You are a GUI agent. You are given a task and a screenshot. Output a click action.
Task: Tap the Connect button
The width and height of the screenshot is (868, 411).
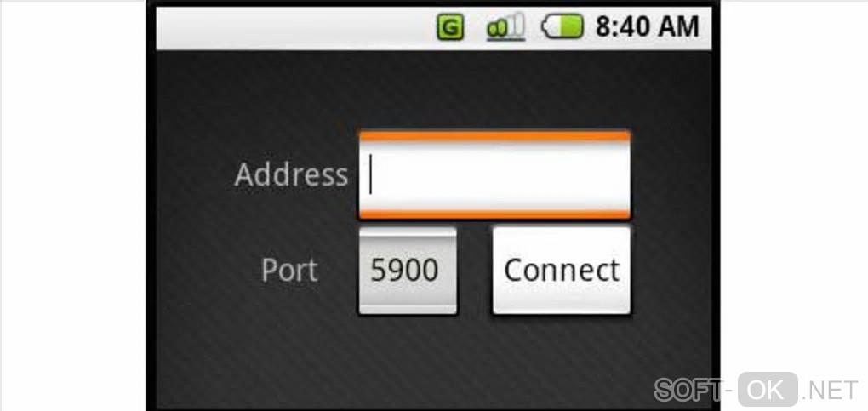562,271
